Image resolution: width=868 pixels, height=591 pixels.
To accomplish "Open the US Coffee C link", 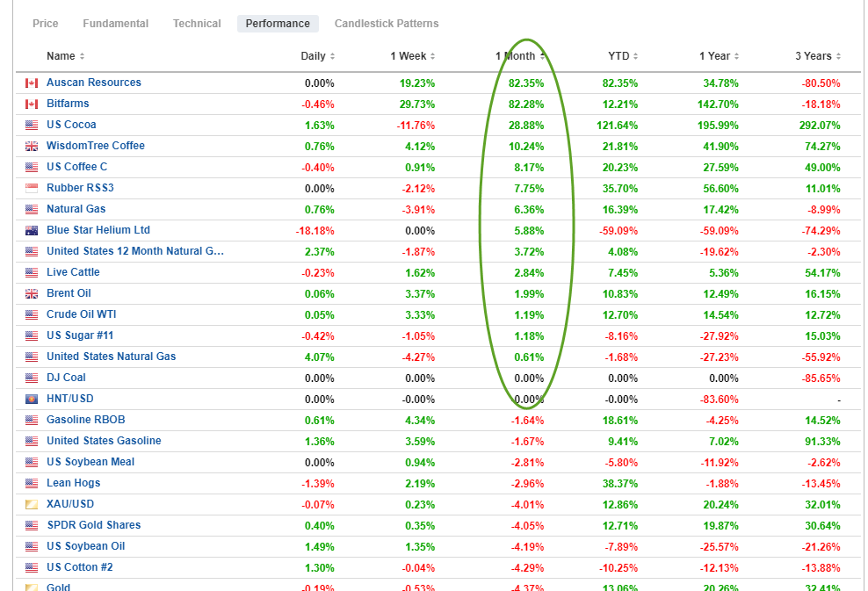I will (x=77, y=167).
